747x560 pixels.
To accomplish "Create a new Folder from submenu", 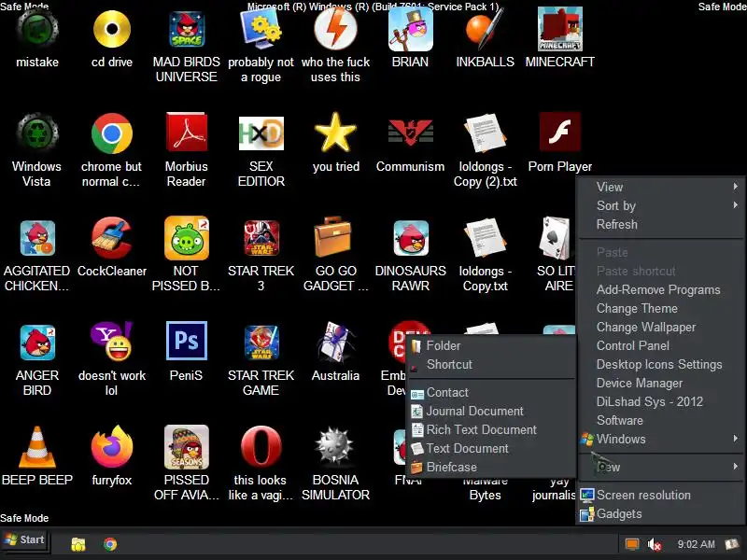I will [x=492, y=345].
